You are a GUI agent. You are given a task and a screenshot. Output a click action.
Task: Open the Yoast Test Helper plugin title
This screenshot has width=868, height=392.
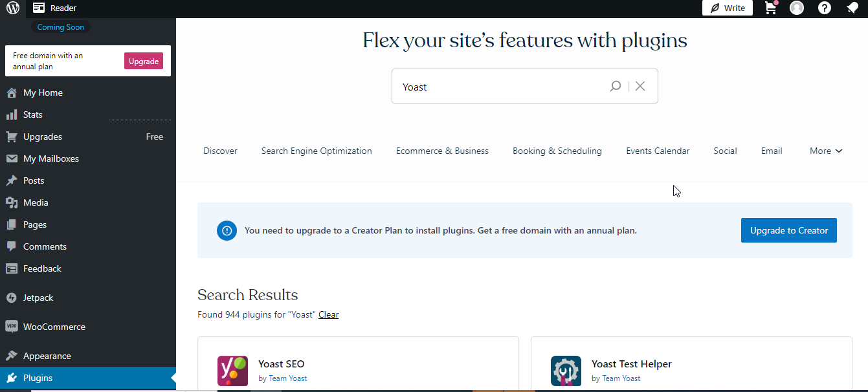coord(632,364)
